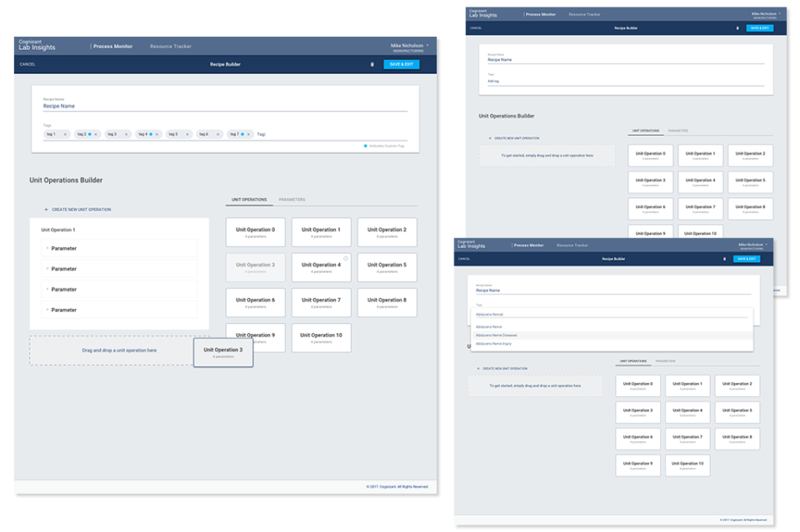Open Resource Tracker in Add tag window
Image resolution: width=800 pixels, height=532 pixels.
tap(584, 15)
